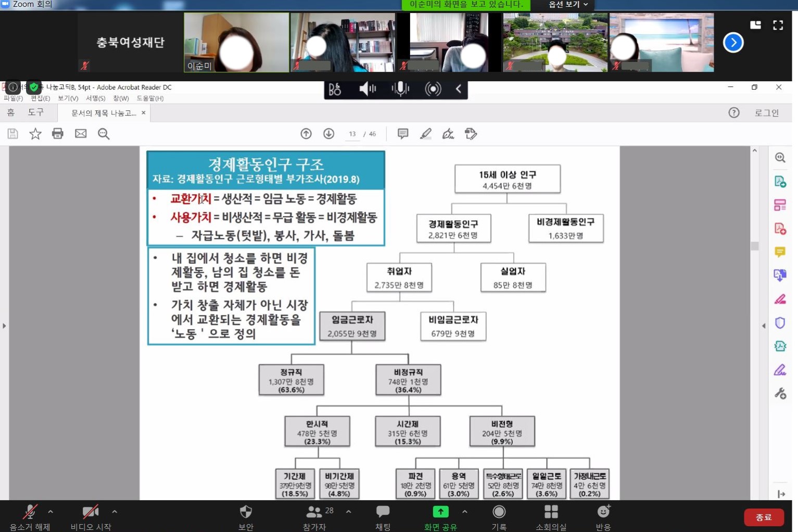Image resolution: width=798 pixels, height=532 pixels.
Task: Click the print icon in Acrobat
Action: pos(58,134)
